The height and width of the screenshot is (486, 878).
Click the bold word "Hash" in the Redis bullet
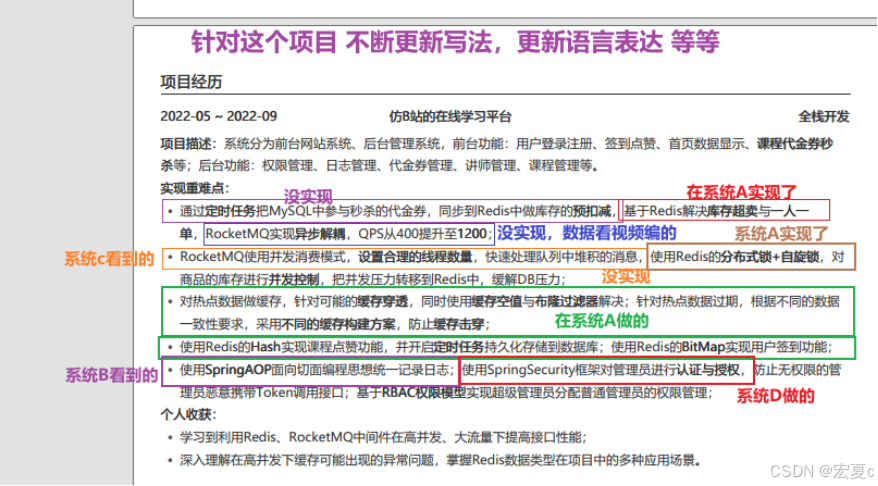click(x=265, y=347)
